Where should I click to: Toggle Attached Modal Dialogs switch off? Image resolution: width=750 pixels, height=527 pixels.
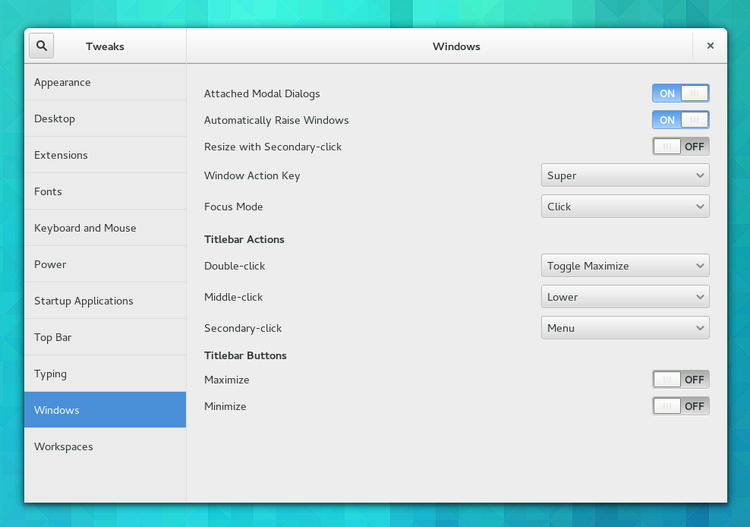pyautogui.click(x=680, y=93)
